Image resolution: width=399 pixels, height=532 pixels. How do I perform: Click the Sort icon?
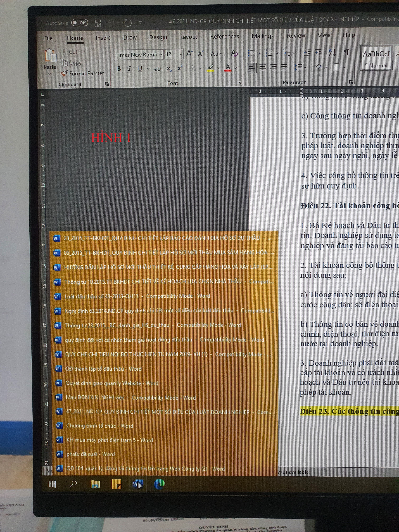[x=332, y=52]
